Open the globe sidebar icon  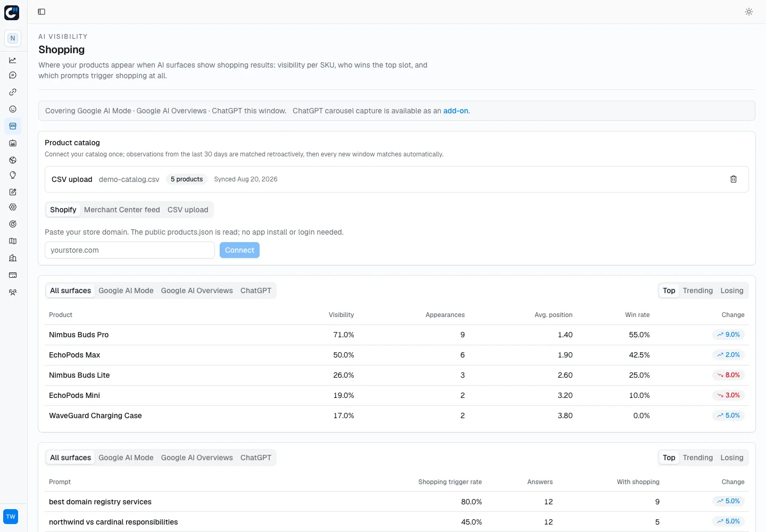(13, 160)
